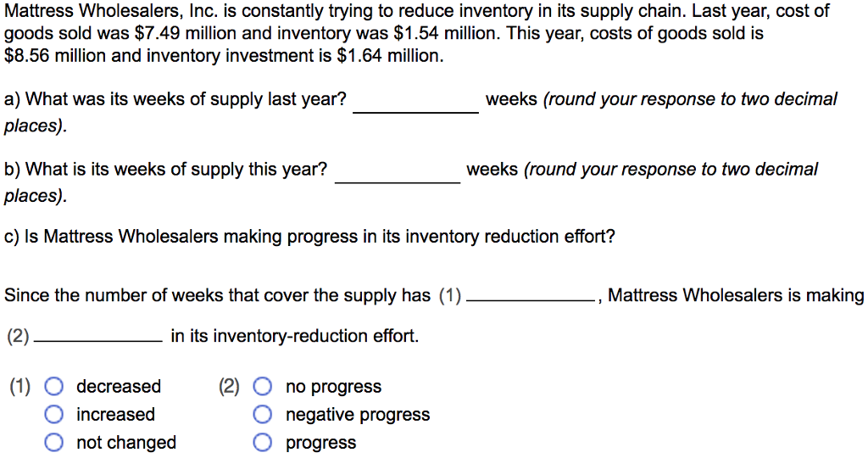Pick the plain "progress" radio button

[263, 443]
